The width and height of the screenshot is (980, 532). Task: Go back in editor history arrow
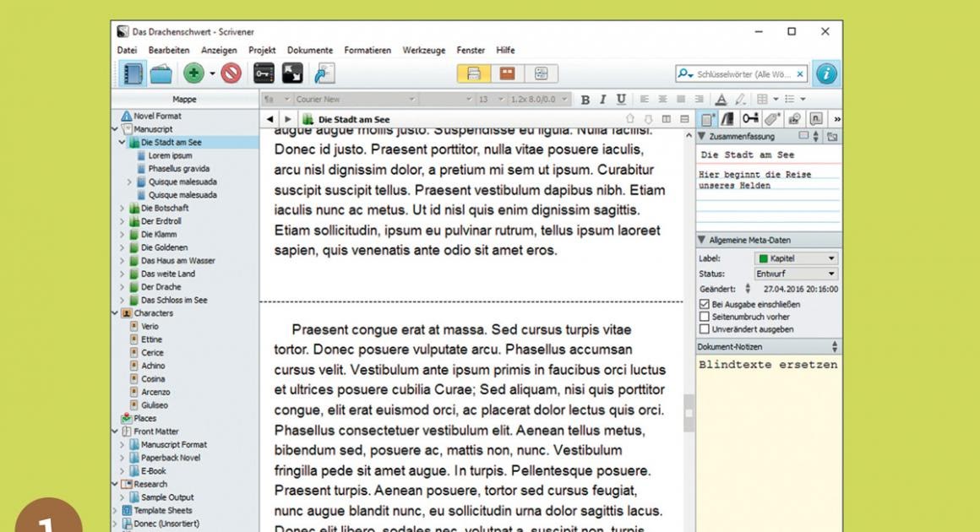[269, 118]
